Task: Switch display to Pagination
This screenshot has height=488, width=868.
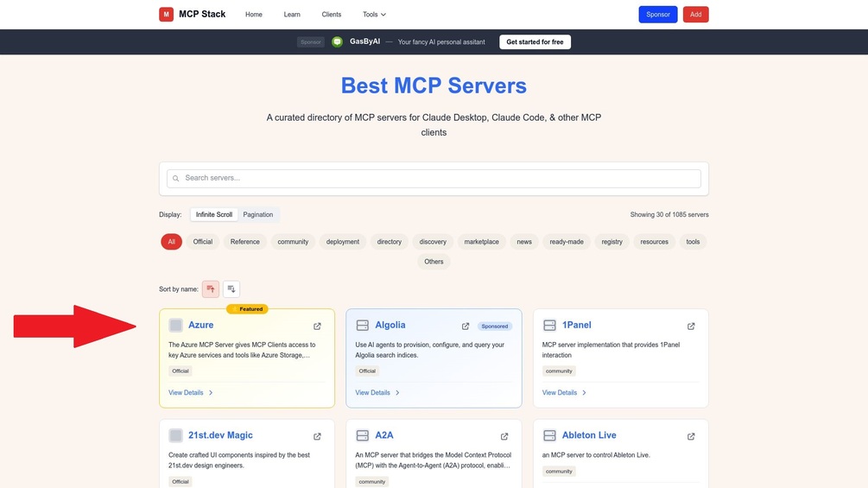Action: (x=258, y=215)
